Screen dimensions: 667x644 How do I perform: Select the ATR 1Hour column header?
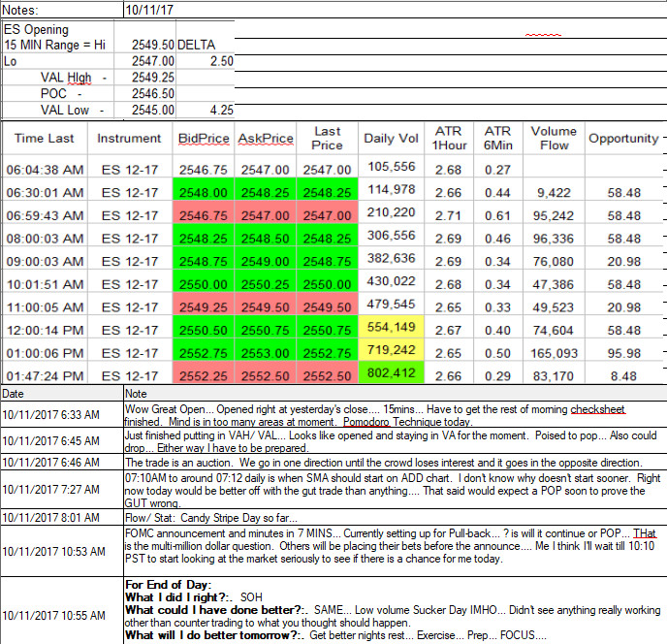(x=449, y=139)
